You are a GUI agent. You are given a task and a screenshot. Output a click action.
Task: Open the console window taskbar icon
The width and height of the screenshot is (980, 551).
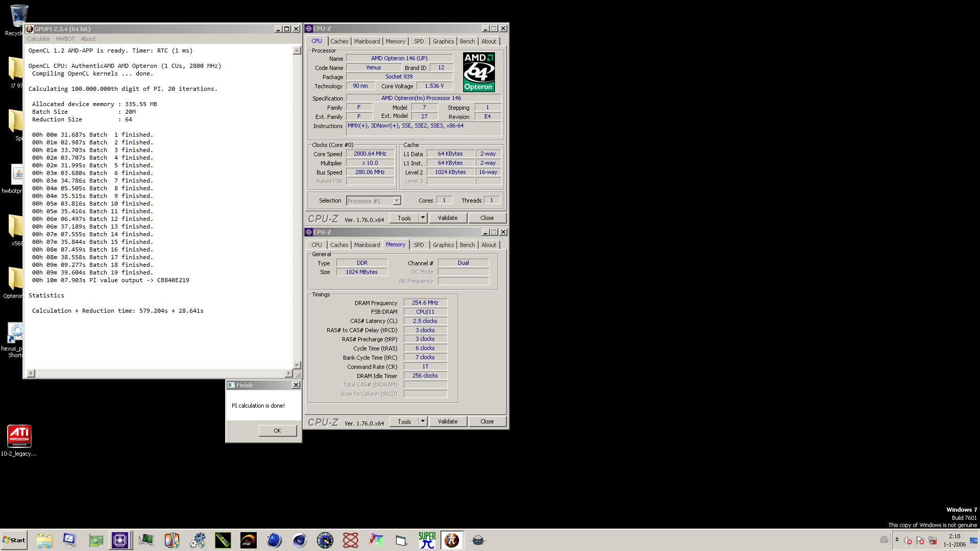(x=402, y=540)
